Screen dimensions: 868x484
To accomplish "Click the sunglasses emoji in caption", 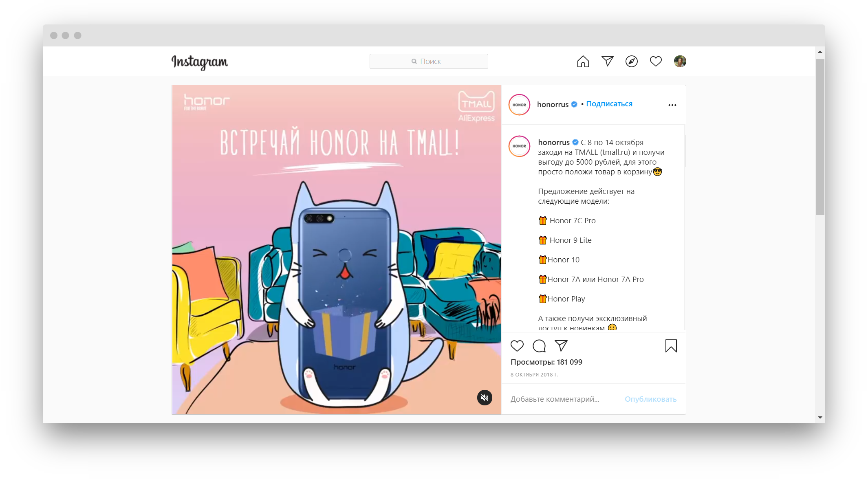I will pyautogui.click(x=657, y=172).
